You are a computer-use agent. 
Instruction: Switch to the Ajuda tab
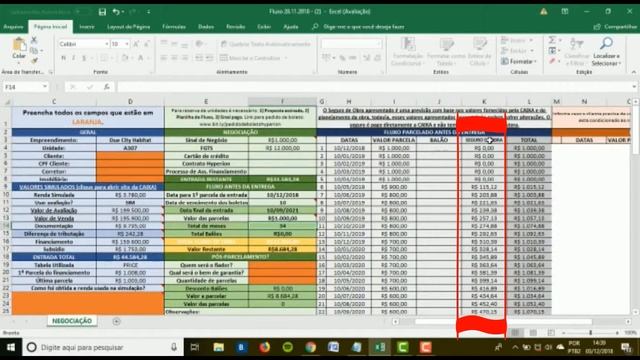click(x=291, y=27)
